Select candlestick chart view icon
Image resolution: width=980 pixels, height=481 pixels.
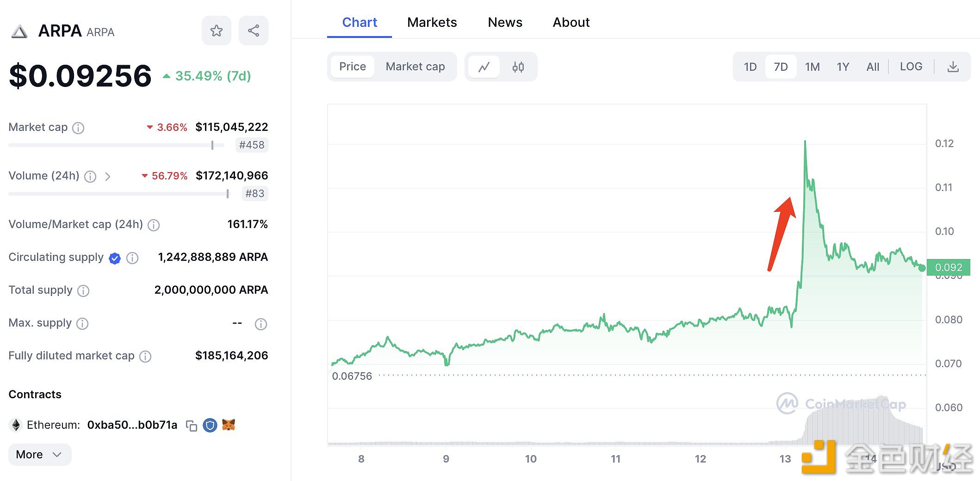coord(518,67)
